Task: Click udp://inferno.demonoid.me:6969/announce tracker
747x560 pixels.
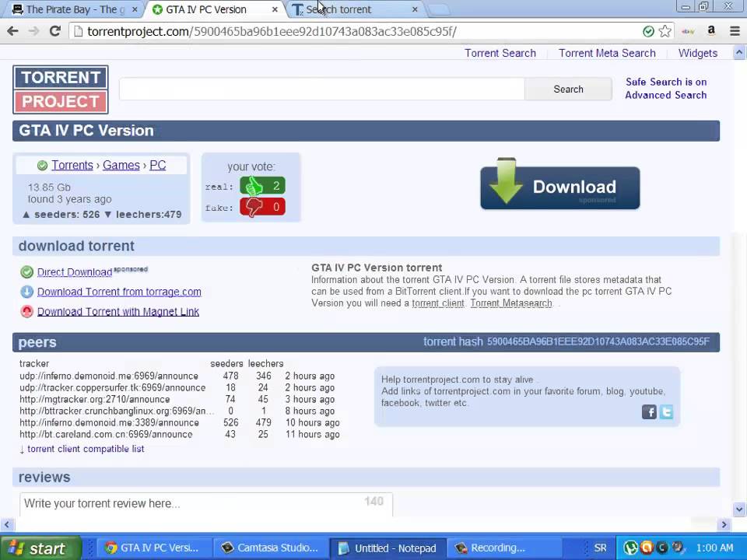Action: click(109, 376)
